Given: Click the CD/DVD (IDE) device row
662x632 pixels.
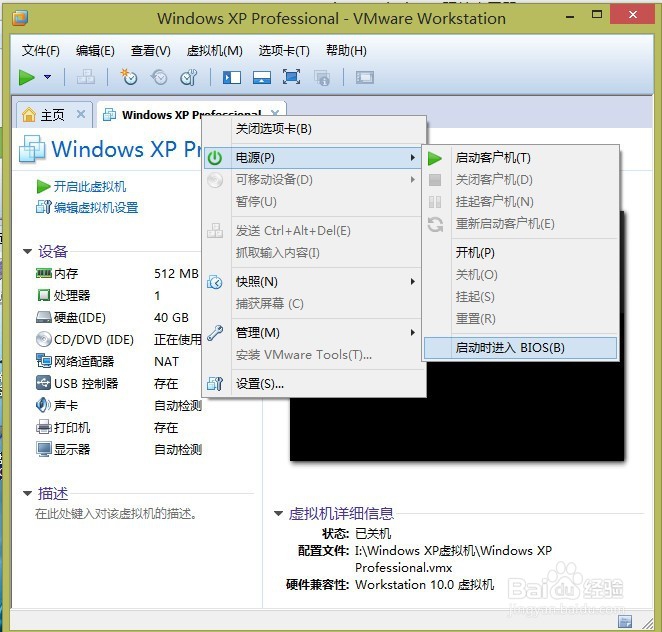Looking at the screenshot, I should (x=118, y=339).
